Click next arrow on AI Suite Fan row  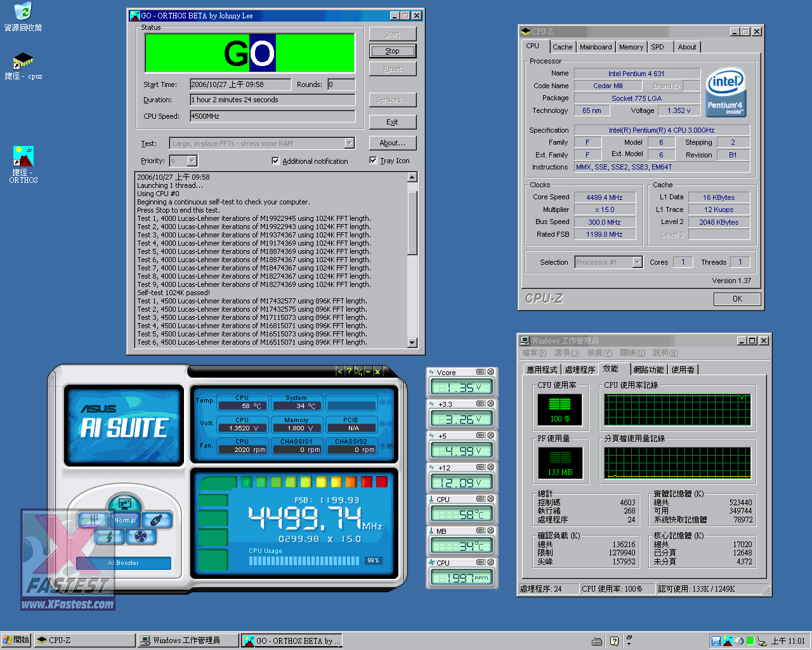coord(389,445)
